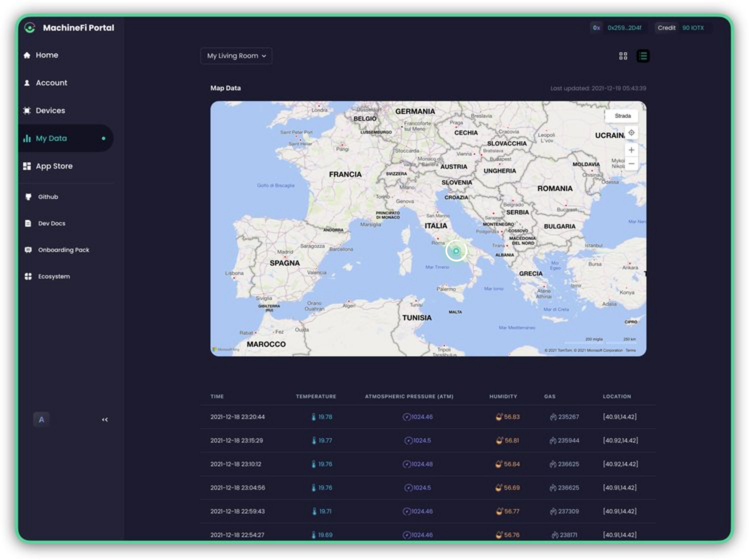Screen dimensions: 749x560
Task: Click the MachineFi Portal logo icon
Action: point(30,28)
